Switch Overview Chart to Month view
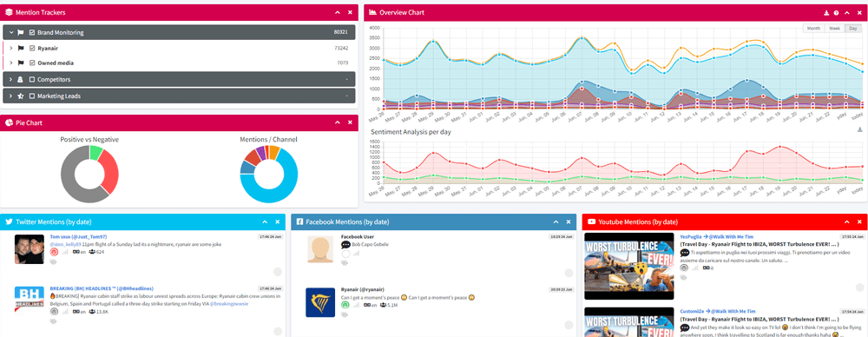Screen dimensions: 868x337 point(814,29)
